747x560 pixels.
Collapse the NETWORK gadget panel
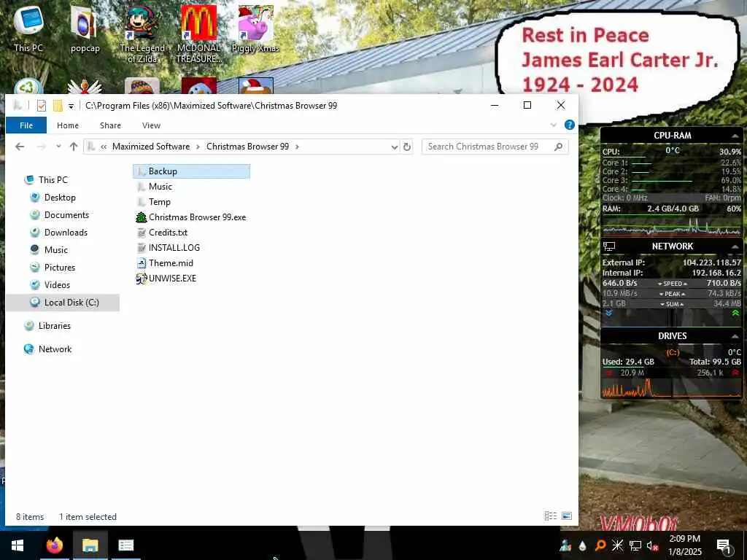coord(735,246)
